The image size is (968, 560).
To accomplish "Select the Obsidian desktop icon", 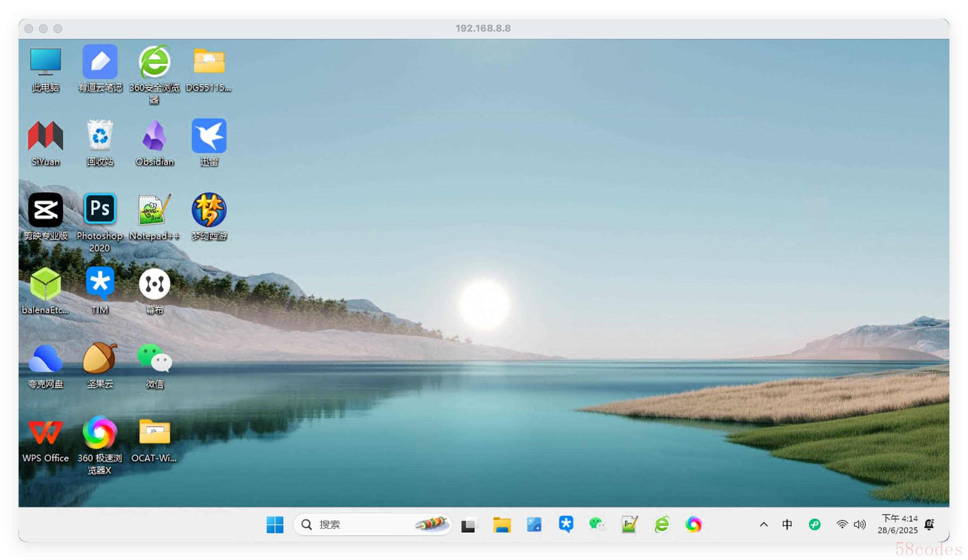I will [155, 143].
